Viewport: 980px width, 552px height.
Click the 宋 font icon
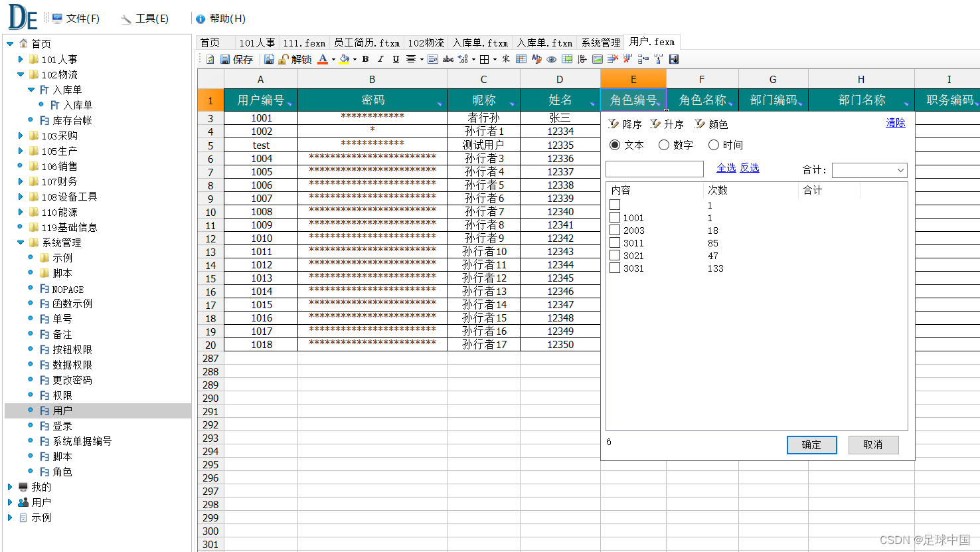coord(506,59)
